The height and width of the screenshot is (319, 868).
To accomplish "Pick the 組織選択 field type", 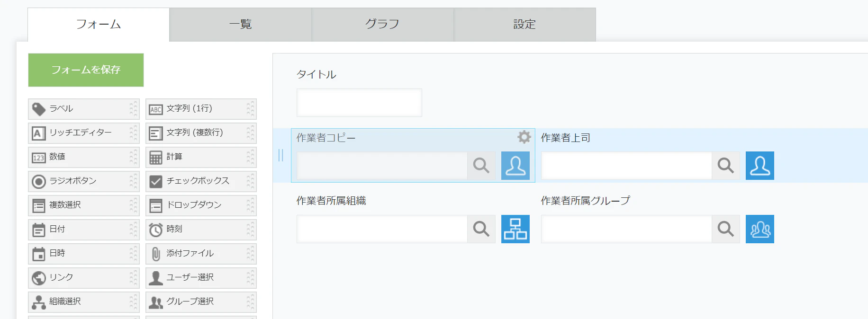I will point(84,302).
